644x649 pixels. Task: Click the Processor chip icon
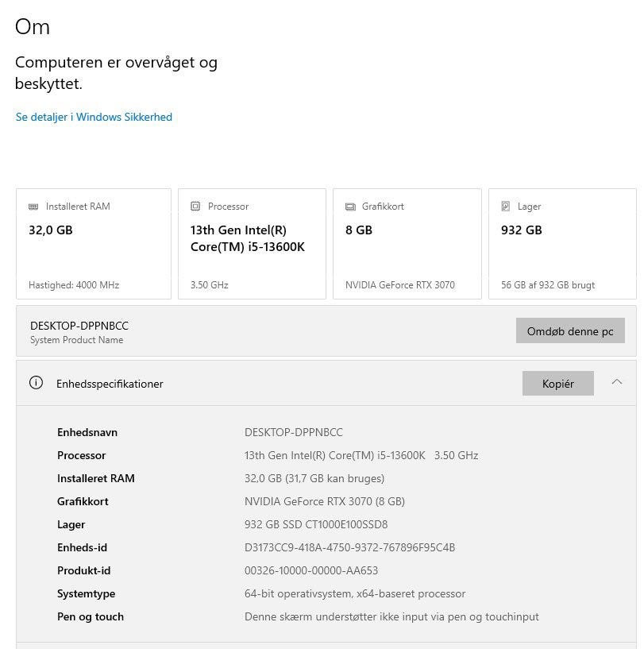pos(195,207)
